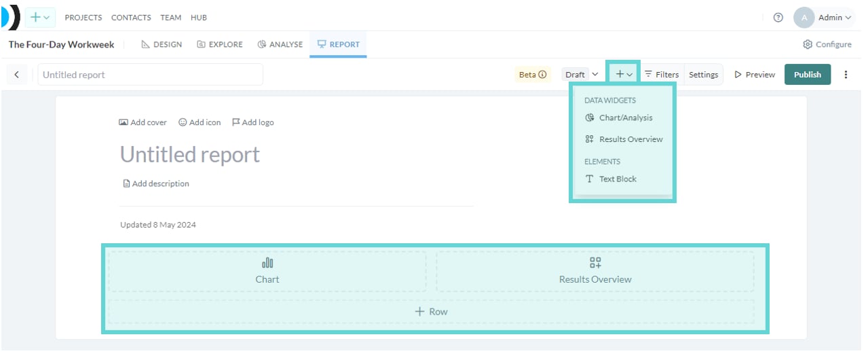868x356 pixels.
Task: Go back using the left chevron button
Action: pyautogui.click(x=17, y=75)
